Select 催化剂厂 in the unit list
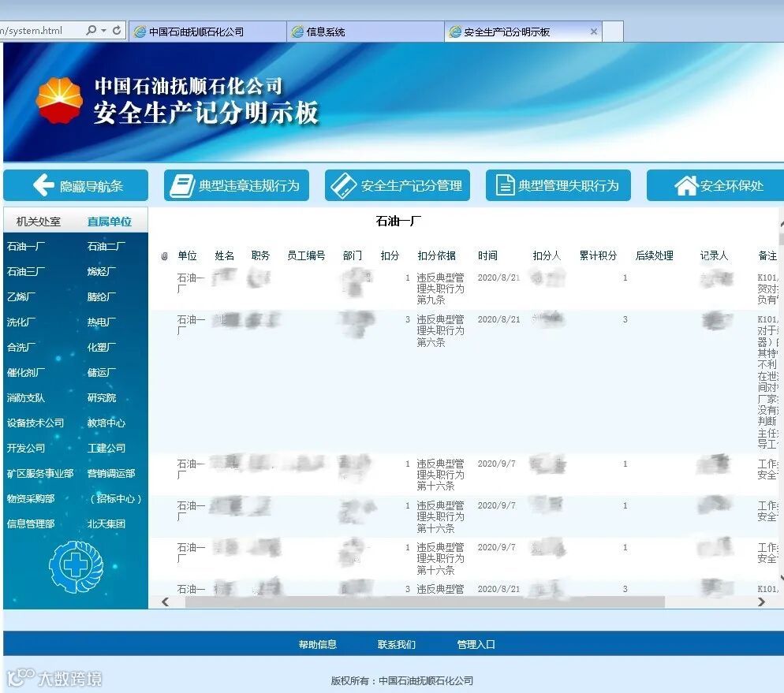 pyautogui.click(x=26, y=372)
